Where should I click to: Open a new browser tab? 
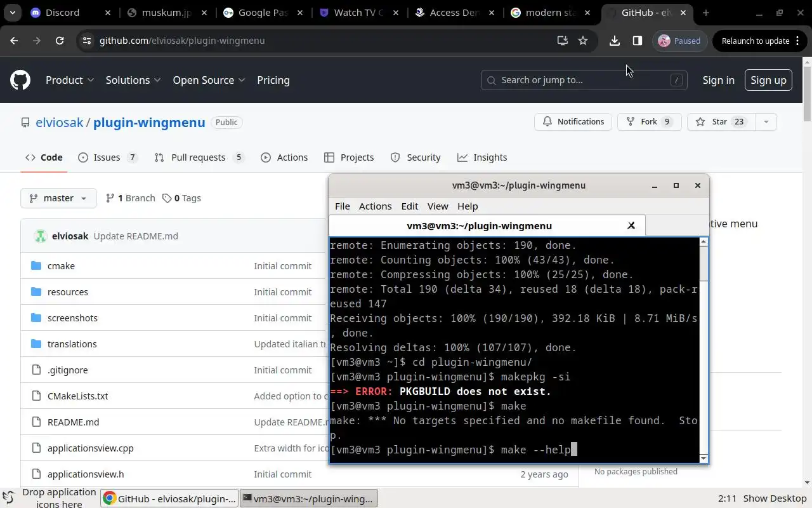coord(706,12)
